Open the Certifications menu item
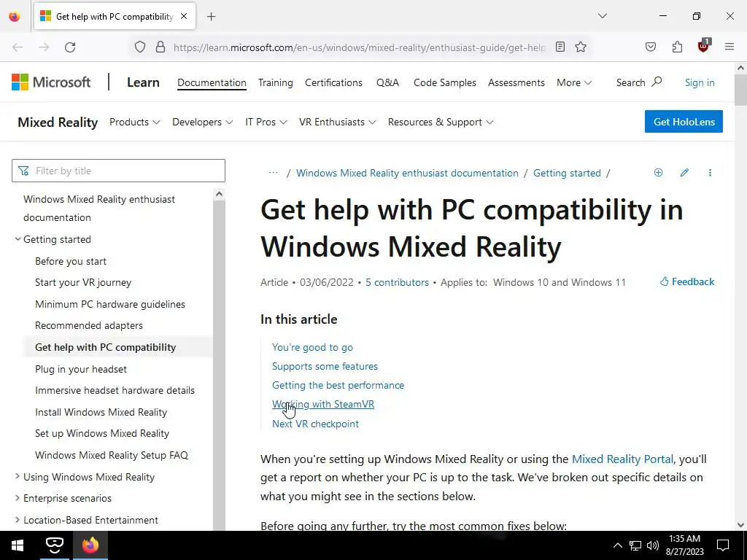This screenshot has height=560, width=747. (x=333, y=82)
